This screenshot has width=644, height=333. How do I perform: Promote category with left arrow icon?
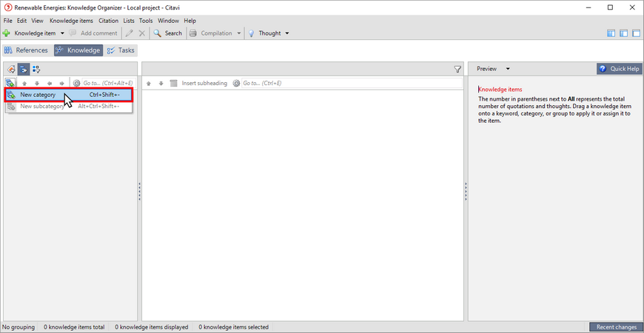pyautogui.click(x=50, y=84)
